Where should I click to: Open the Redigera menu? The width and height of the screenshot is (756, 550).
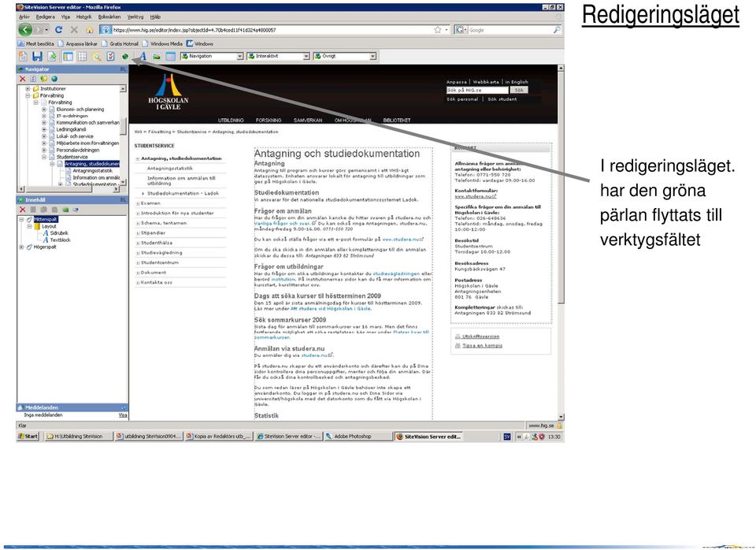click(x=46, y=17)
